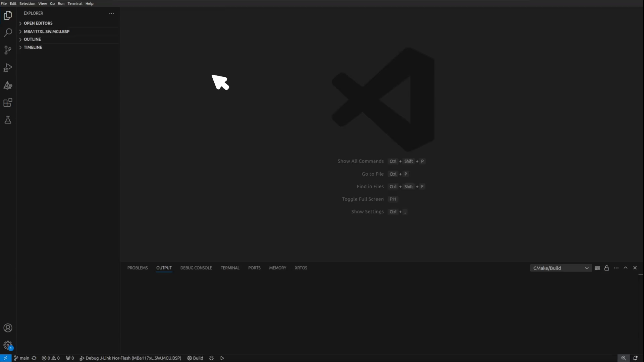Open the Testing flask view
This screenshot has height=362, width=644.
[x=8, y=120]
